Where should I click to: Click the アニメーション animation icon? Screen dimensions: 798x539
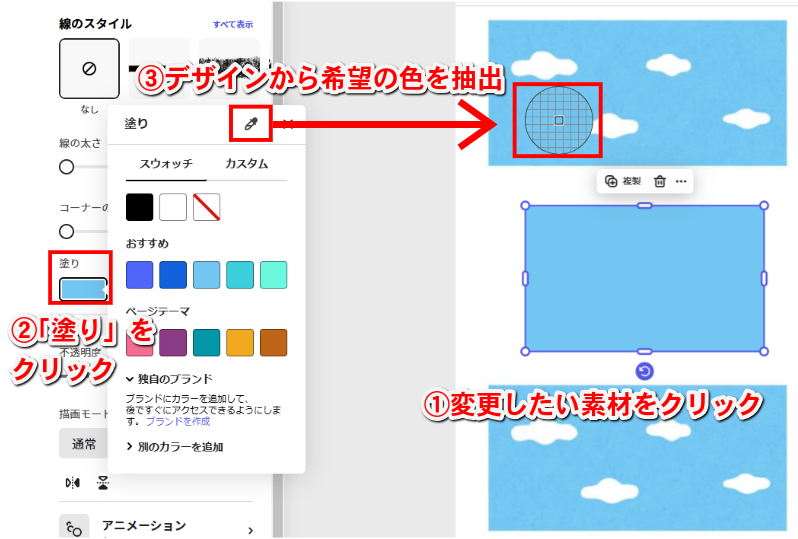point(73,528)
